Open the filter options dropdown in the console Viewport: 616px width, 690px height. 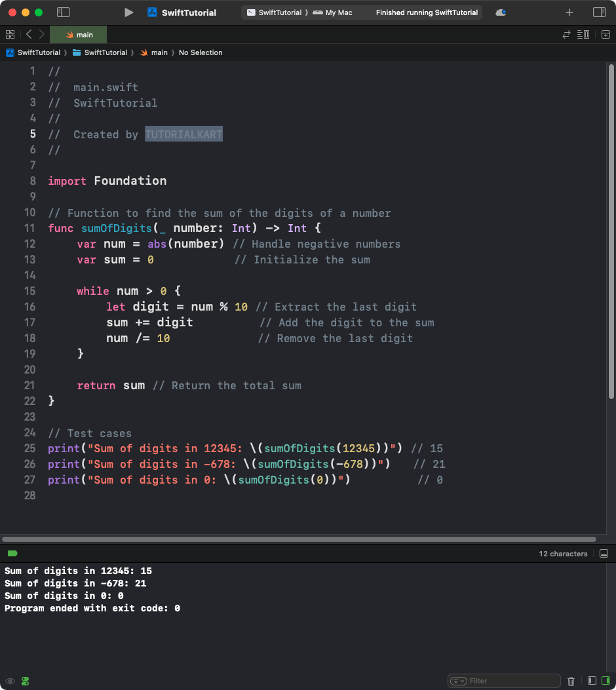(x=459, y=681)
